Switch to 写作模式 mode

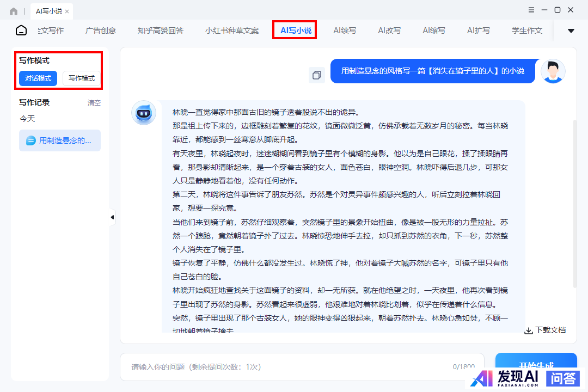pyautogui.click(x=82, y=78)
